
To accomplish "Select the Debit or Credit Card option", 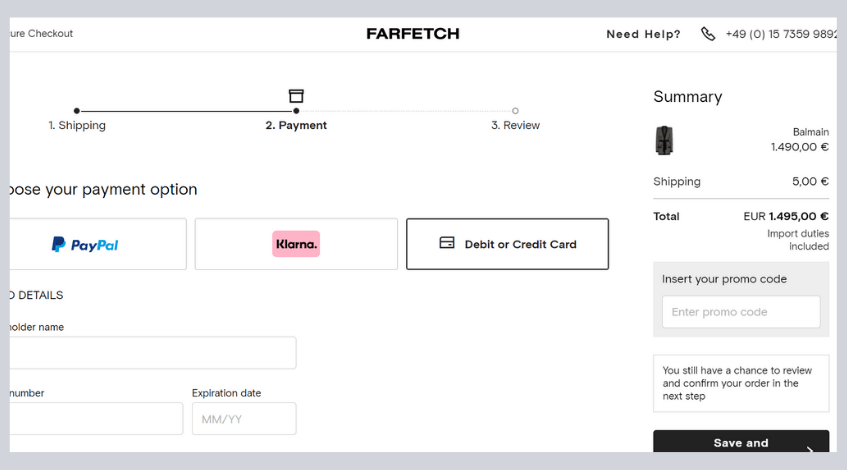I will (507, 244).
